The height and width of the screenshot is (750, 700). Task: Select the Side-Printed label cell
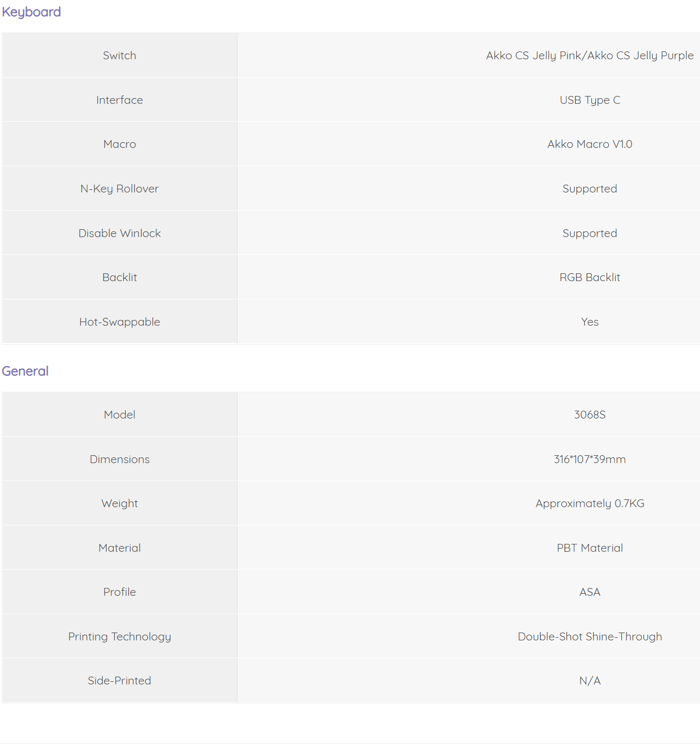click(120, 681)
